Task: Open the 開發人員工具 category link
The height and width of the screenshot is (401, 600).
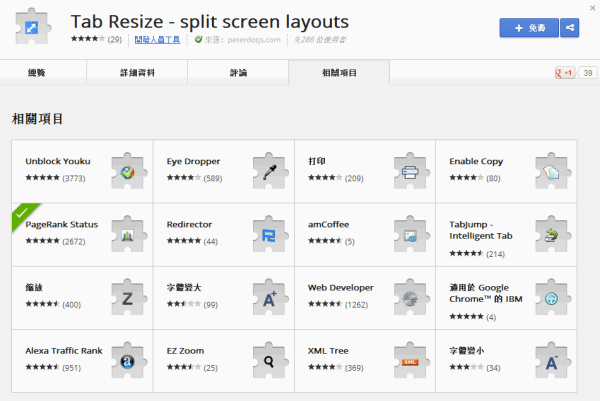Action: point(158,40)
